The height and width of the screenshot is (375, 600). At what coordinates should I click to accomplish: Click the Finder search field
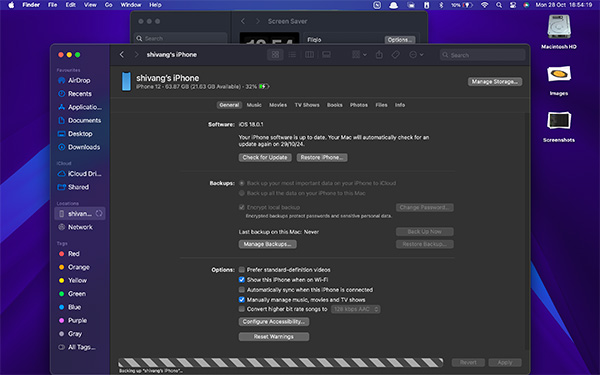click(483, 55)
